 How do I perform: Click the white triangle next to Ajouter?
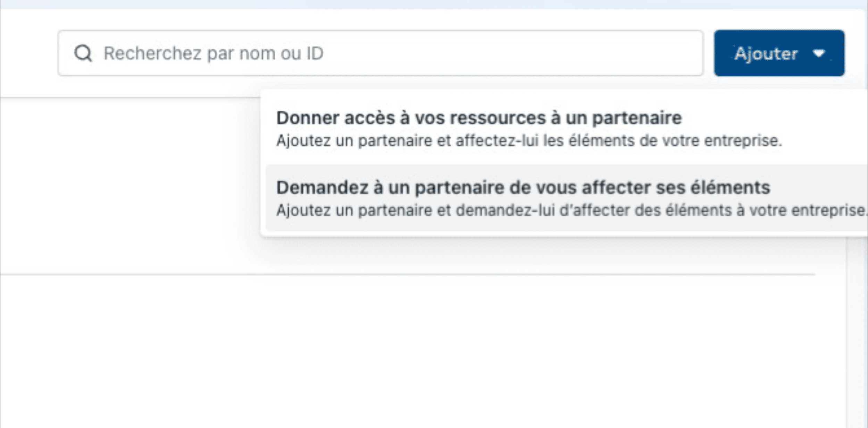click(x=819, y=53)
